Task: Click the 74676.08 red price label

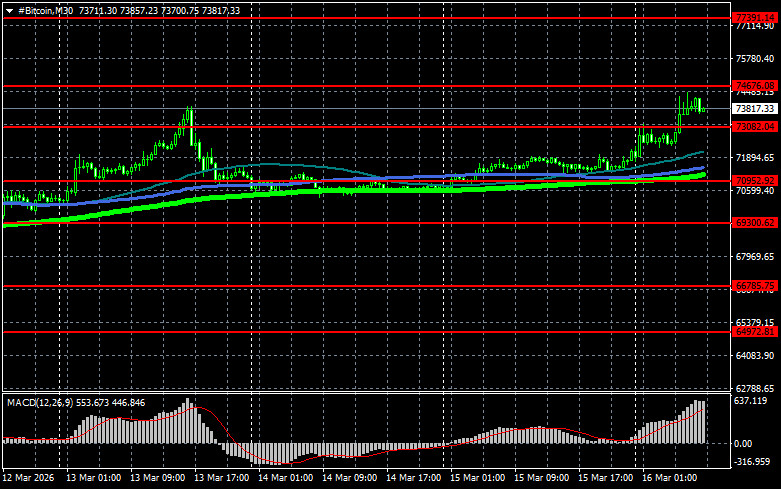Action: 755,85
